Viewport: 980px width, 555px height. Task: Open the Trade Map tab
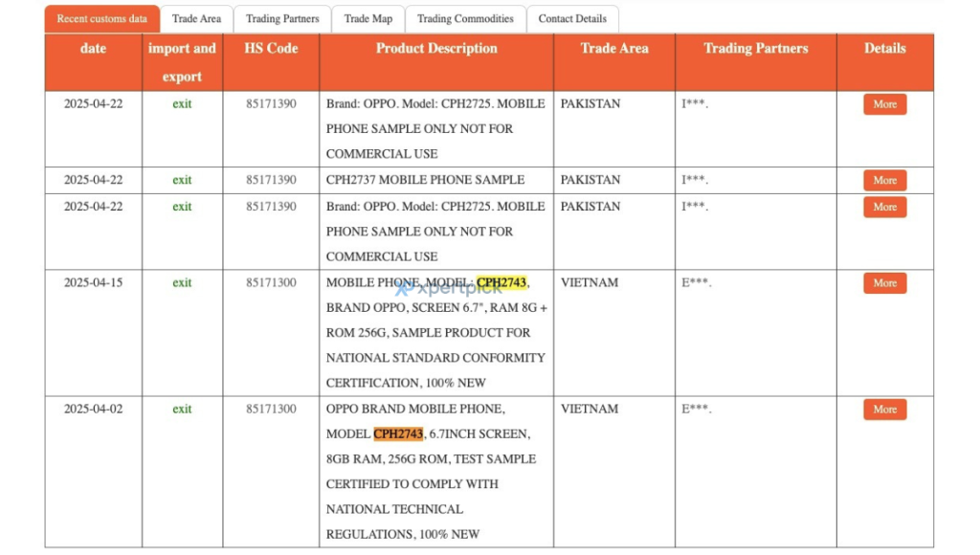tap(368, 19)
